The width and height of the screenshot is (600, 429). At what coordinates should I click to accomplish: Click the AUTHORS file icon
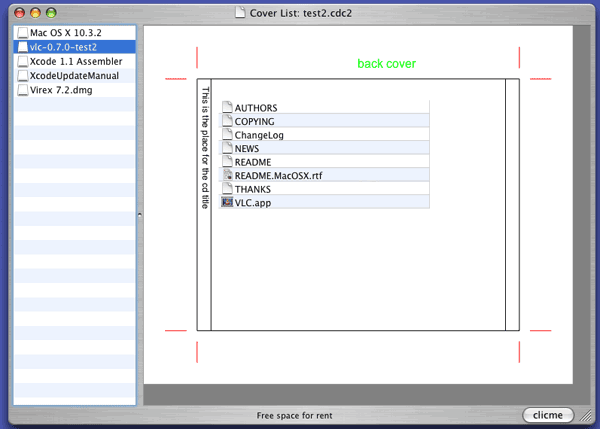227,107
